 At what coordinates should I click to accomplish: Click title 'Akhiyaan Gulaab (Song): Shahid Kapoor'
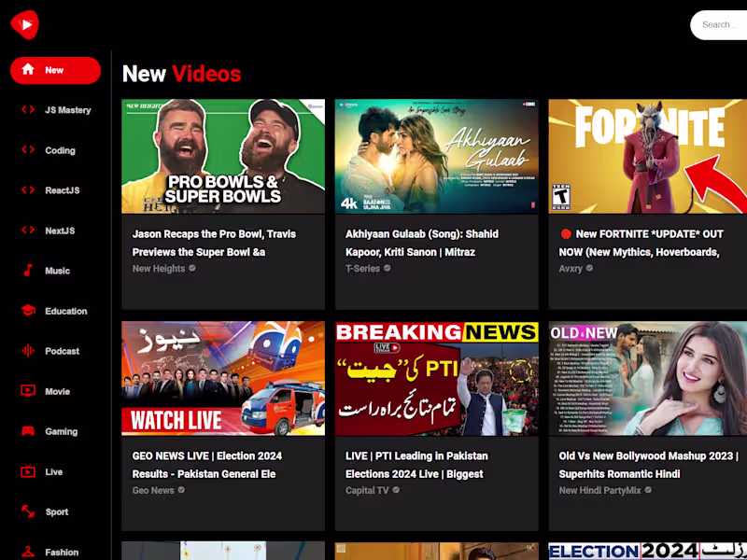coord(422,243)
